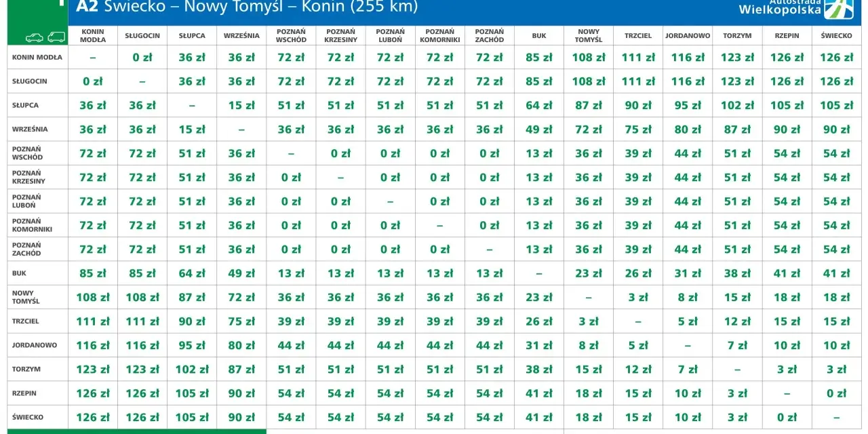
Task: Select the SŁUPCA column header
Action: pyautogui.click(x=192, y=35)
